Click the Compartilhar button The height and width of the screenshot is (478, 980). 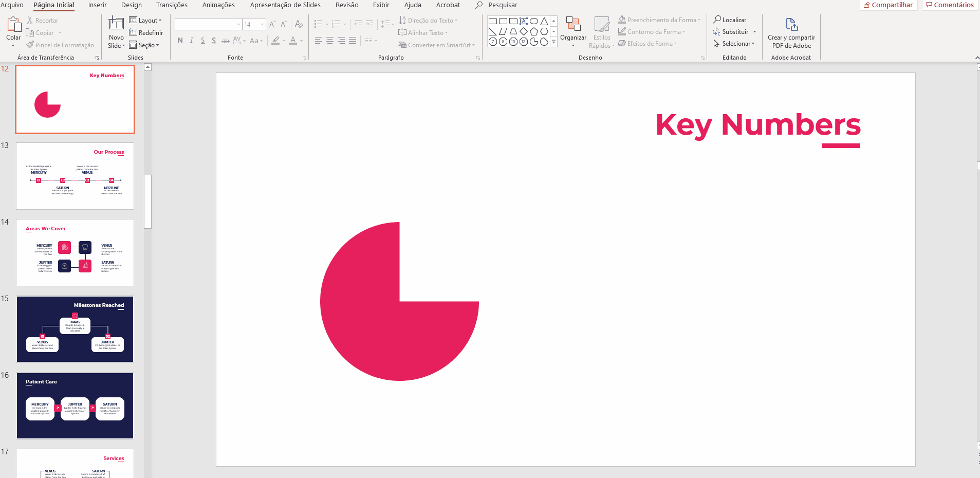tap(889, 5)
